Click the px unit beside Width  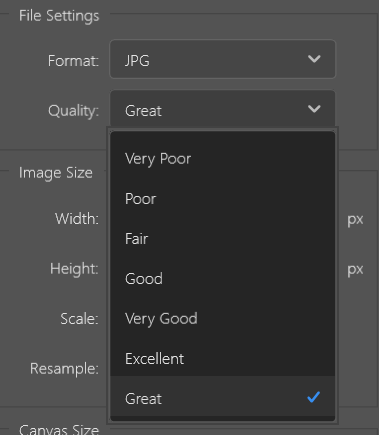coord(355,220)
